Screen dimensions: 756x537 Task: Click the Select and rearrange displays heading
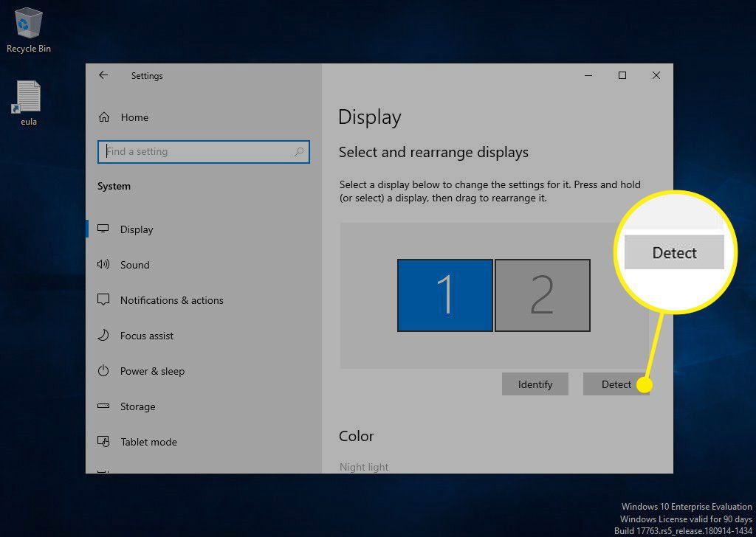click(x=433, y=152)
